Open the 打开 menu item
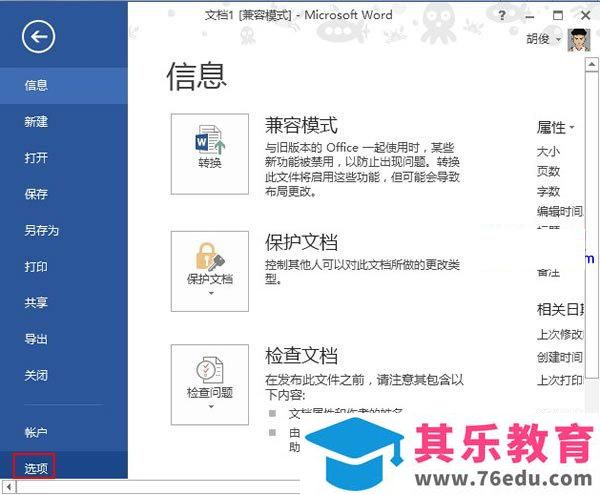 (x=64, y=158)
